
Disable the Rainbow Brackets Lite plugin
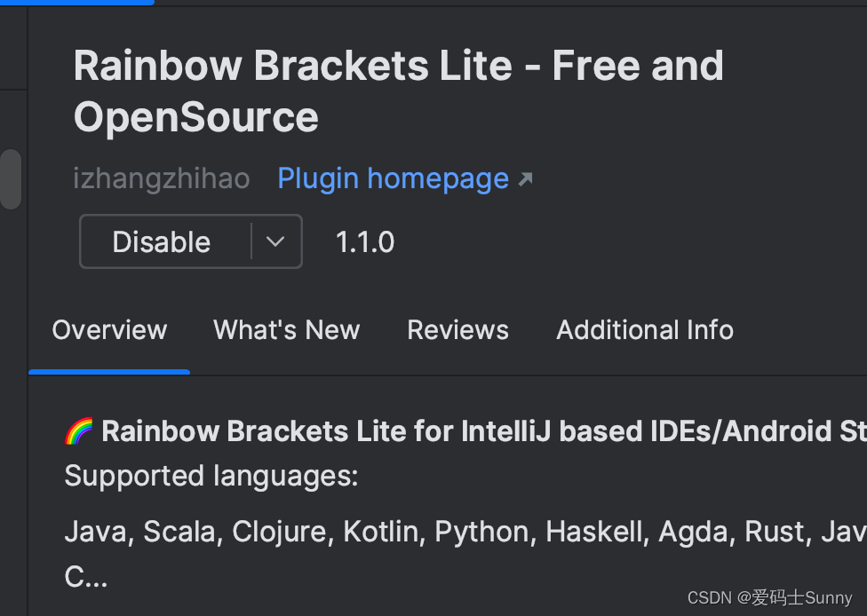click(161, 241)
